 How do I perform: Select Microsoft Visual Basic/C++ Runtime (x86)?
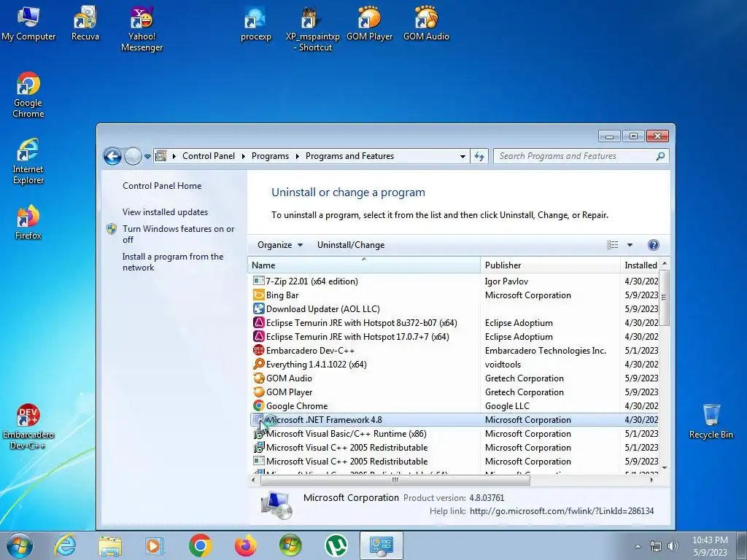454,434
